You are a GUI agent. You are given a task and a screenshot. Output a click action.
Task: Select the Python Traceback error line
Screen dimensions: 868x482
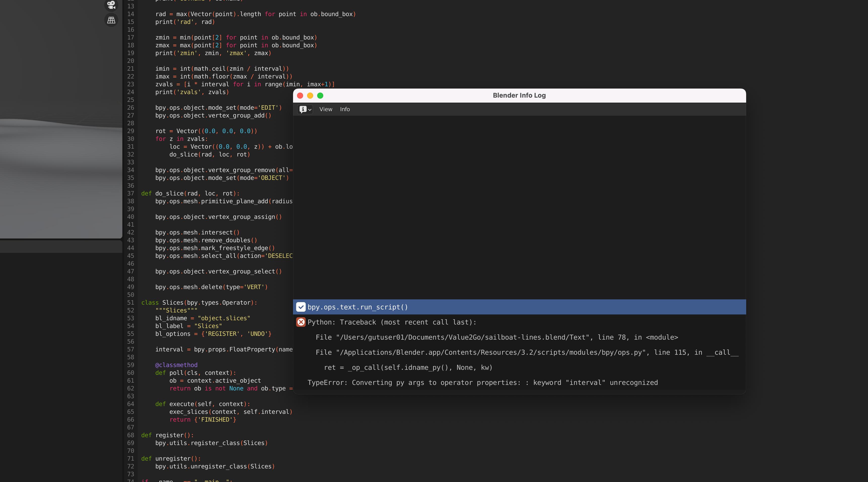click(391, 322)
